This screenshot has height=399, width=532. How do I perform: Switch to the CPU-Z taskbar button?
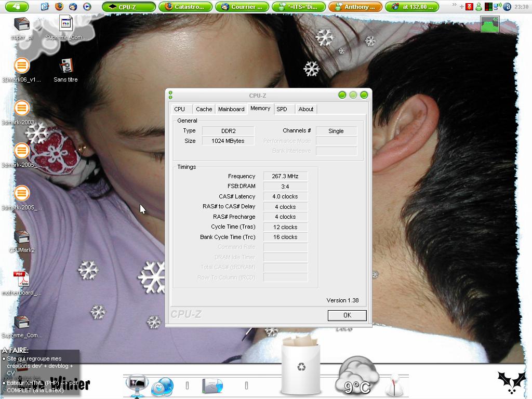click(x=129, y=7)
